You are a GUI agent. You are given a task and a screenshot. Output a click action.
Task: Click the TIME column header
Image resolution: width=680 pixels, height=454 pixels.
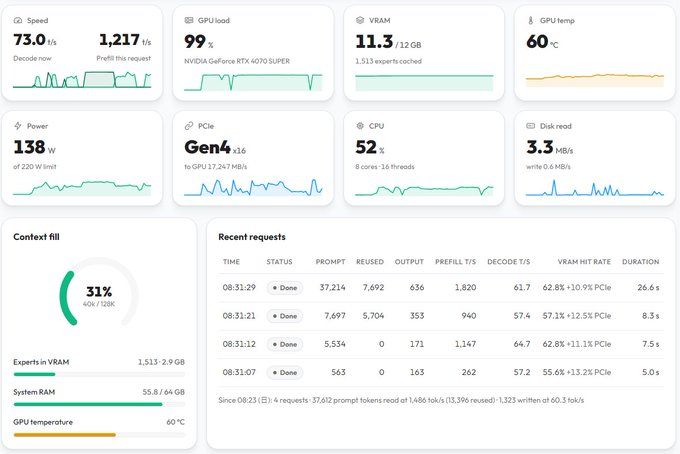click(231, 261)
